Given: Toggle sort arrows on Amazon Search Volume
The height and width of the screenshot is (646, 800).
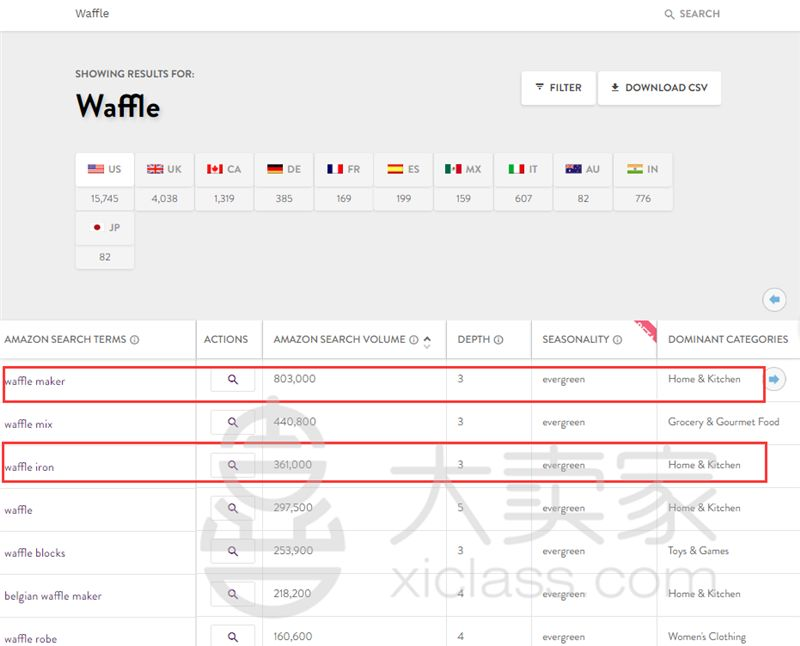Looking at the screenshot, I should 427,342.
